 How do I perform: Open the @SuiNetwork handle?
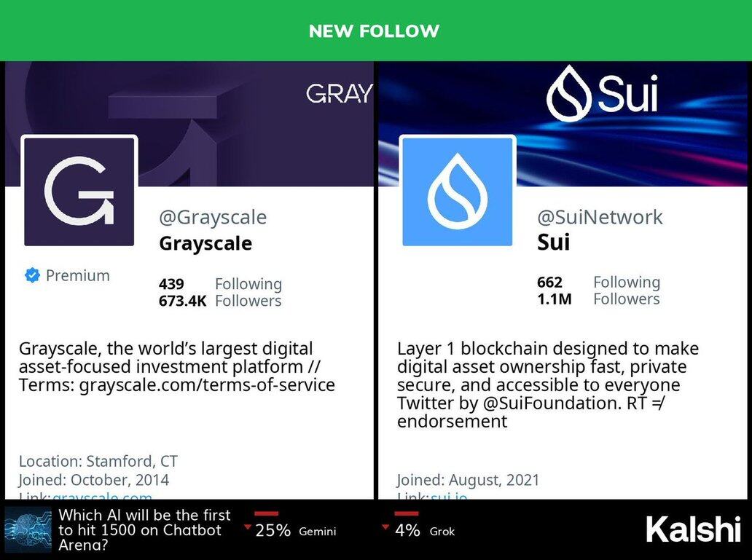pos(600,217)
